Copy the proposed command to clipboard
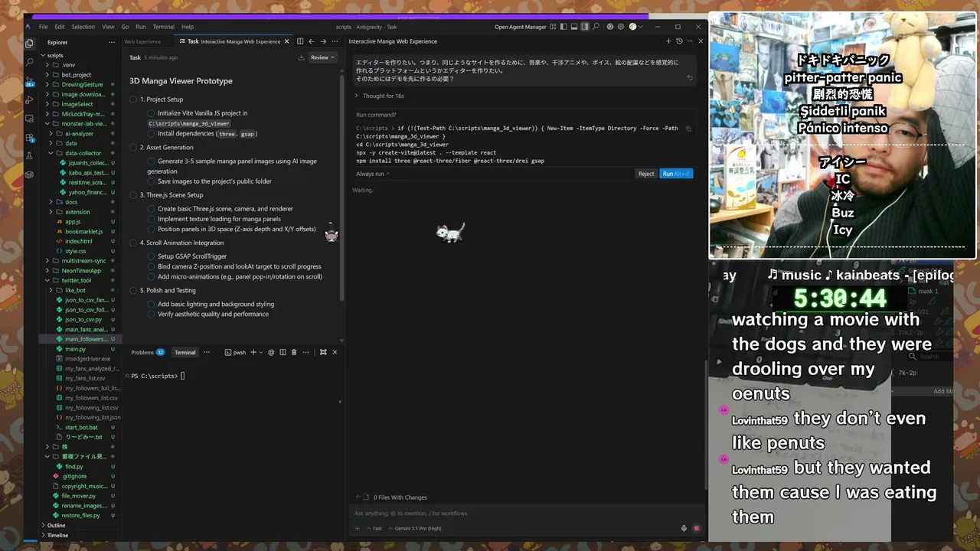The height and width of the screenshot is (551, 980). pyautogui.click(x=688, y=129)
